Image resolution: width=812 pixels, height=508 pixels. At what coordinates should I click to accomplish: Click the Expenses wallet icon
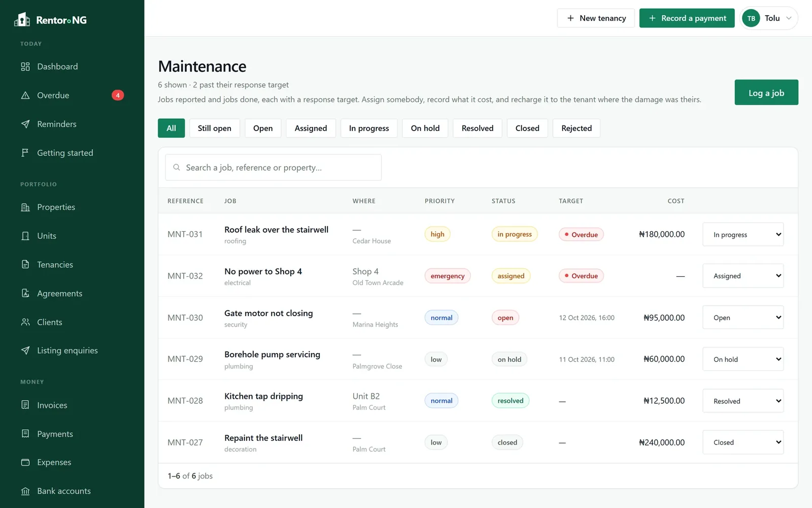[25, 462]
